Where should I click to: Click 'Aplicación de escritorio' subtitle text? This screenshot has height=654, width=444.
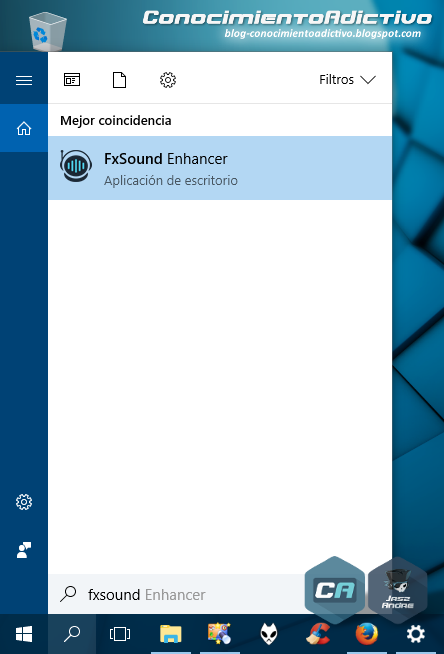click(x=171, y=181)
